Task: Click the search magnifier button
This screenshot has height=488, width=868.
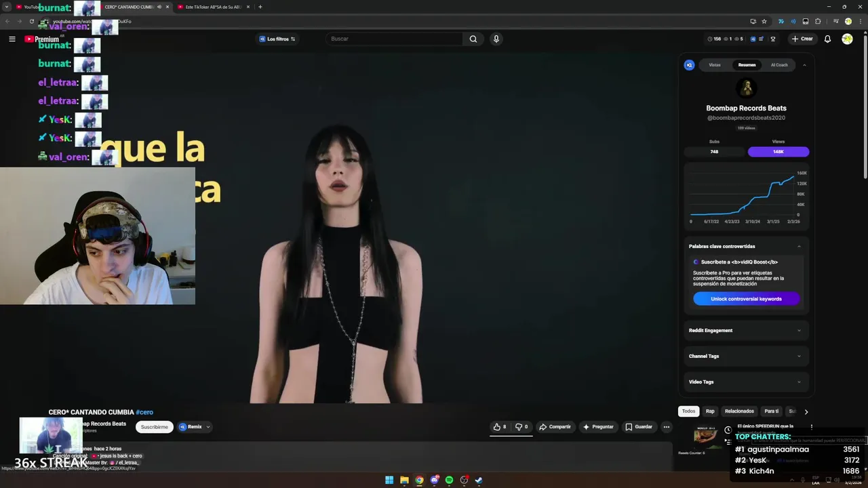Action: [x=473, y=39]
